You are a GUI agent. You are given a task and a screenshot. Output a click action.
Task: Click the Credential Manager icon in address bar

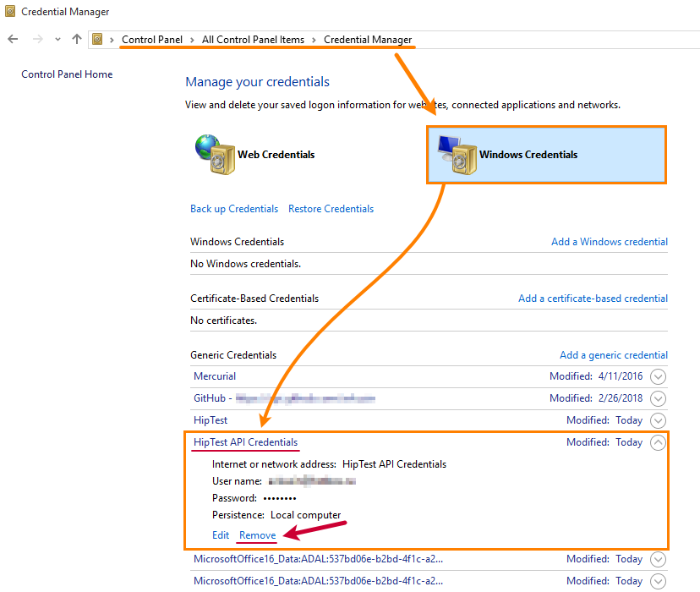click(99, 39)
